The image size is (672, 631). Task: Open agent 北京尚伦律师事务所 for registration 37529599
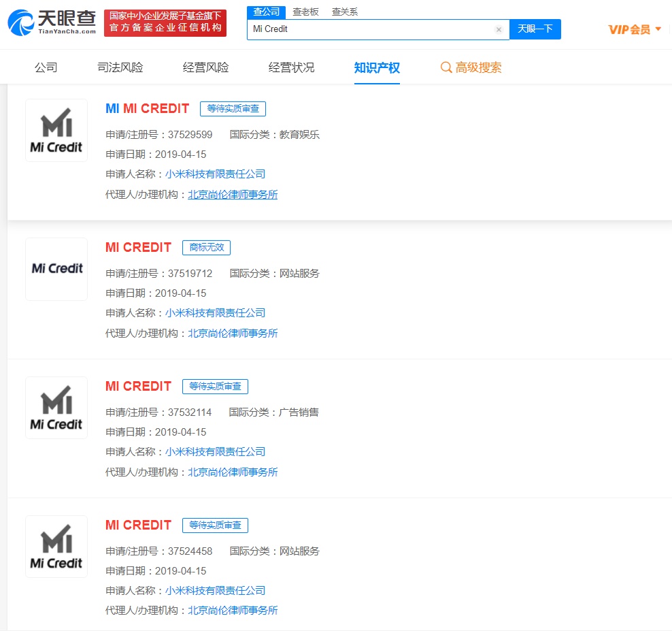pyautogui.click(x=233, y=195)
